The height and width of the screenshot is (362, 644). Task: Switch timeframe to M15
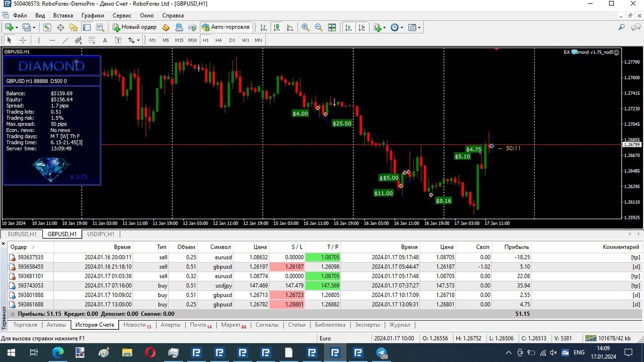179,40
